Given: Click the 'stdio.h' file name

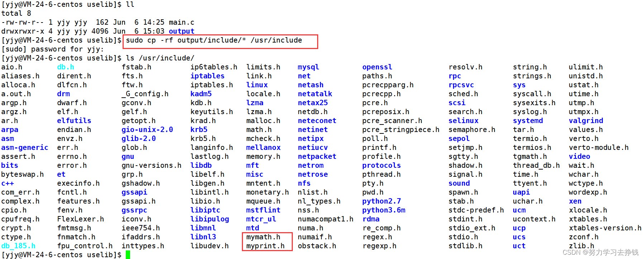Looking at the screenshot, I should [463, 237].
